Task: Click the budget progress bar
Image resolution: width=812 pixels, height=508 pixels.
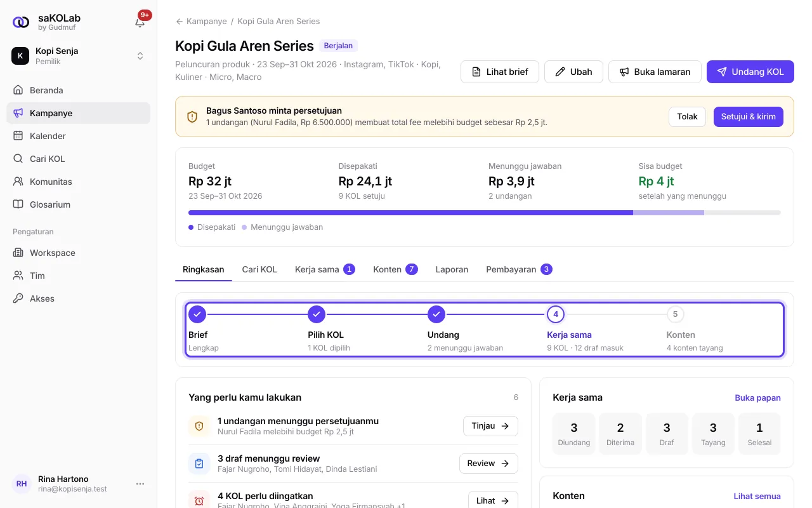Action: [x=485, y=213]
